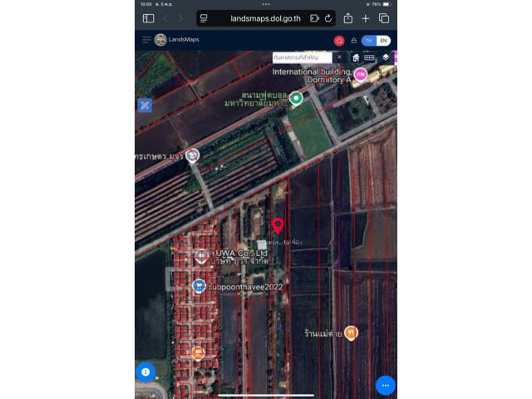Tap the football field green marker

pos(296,98)
